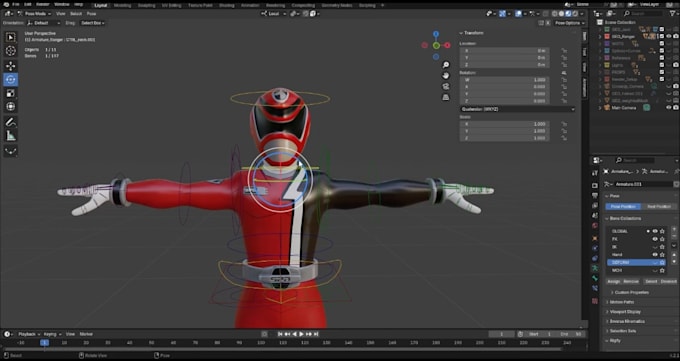This screenshot has width=680, height=361.
Task: Choose the Move tool in the toolbar
Action: click(x=10, y=66)
